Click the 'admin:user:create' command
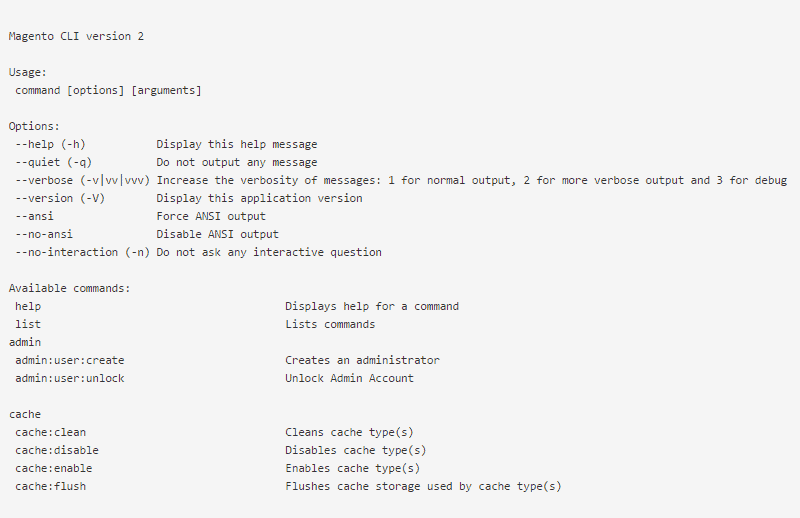800x518 pixels. [70, 361]
